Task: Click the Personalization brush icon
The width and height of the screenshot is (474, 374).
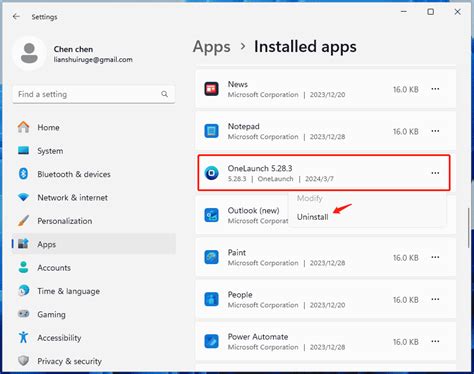Action: click(x=23, y=220)
